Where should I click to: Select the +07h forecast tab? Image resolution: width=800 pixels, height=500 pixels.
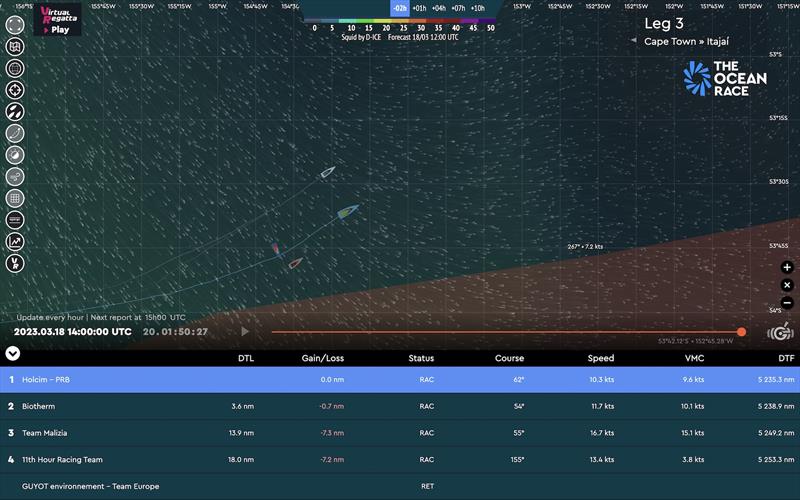[458, 8]
